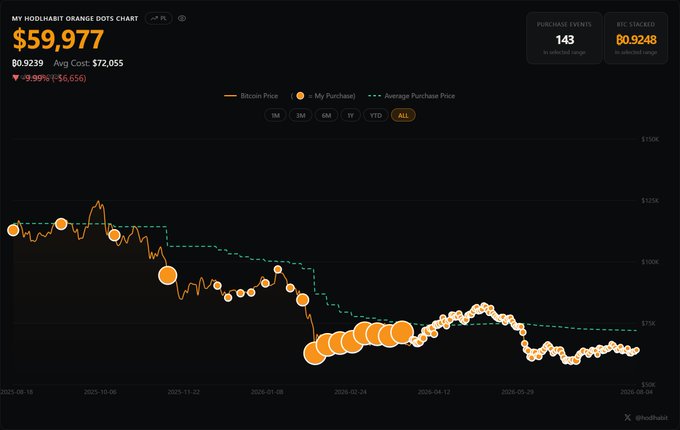Viewport: 680px width, 430px height.
Task: Click the 2025-11-22 date label
Action: click(x=183, y=392)
